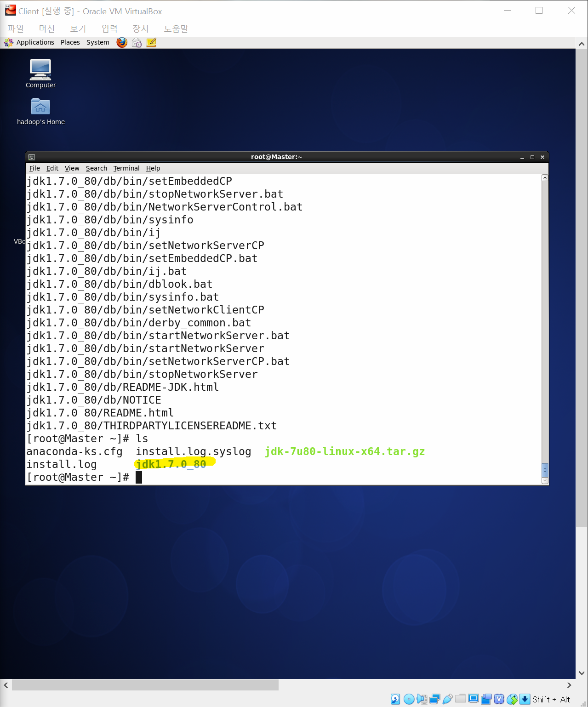Click terminal scrollbar down arrow

point(545,480)
